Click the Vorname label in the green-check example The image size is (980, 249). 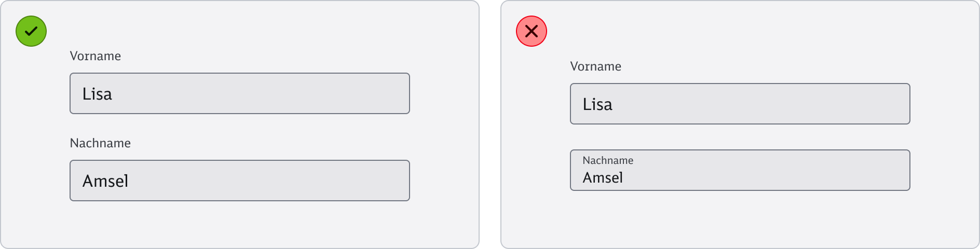click(x=96, y=56)
